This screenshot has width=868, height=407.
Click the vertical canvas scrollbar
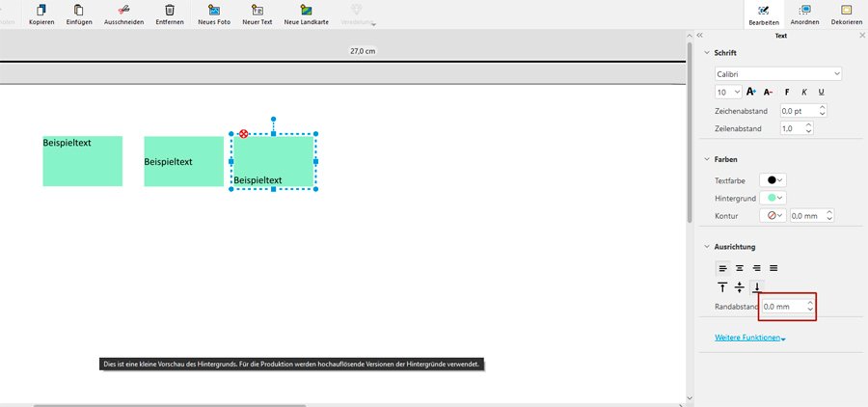pyautogui.click(x=690, y=133)
